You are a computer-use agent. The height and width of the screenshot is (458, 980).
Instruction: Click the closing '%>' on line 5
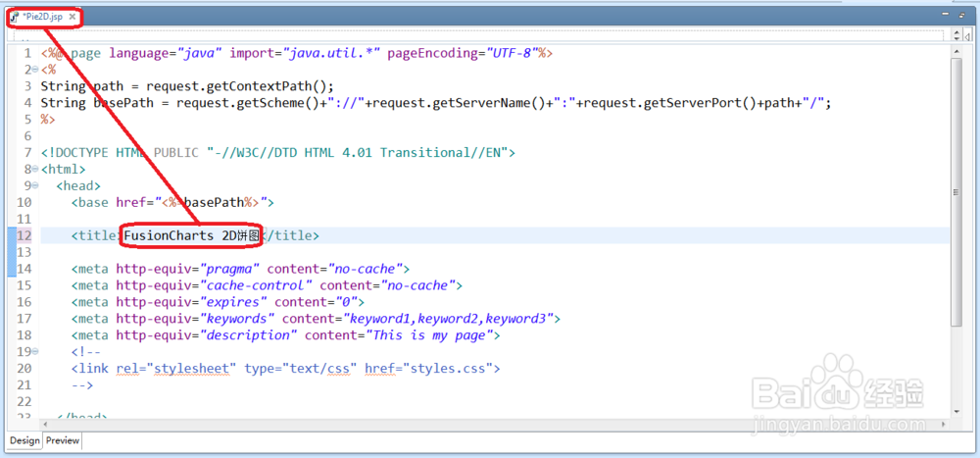coord(48,120)
